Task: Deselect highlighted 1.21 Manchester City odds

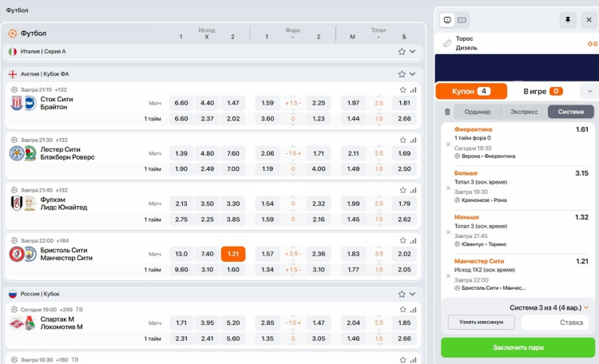Action: point(233,254)
